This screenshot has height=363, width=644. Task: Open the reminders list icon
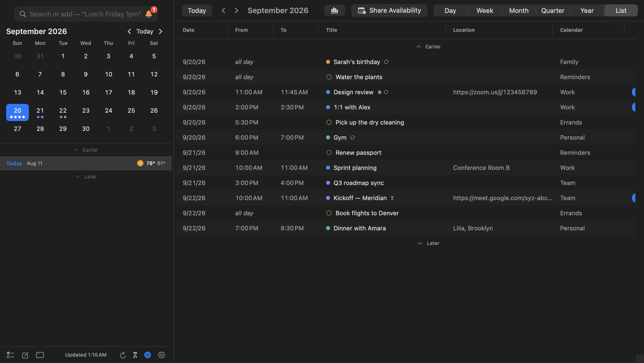(10, 355)
